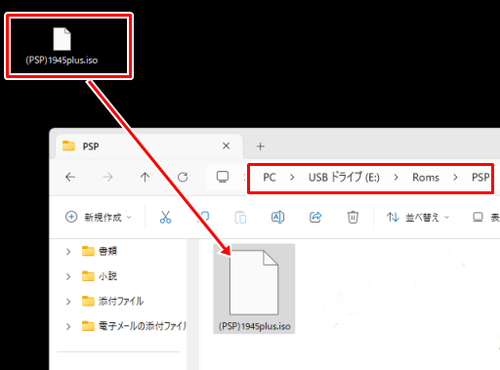
Task: Close the PSP tab
Action: pos(226,146)
